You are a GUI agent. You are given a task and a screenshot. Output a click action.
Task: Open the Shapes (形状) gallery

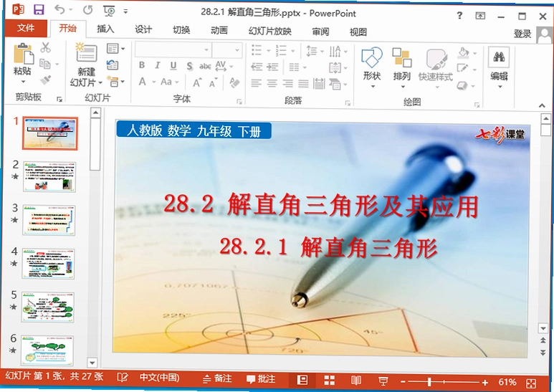coord(372,67)
